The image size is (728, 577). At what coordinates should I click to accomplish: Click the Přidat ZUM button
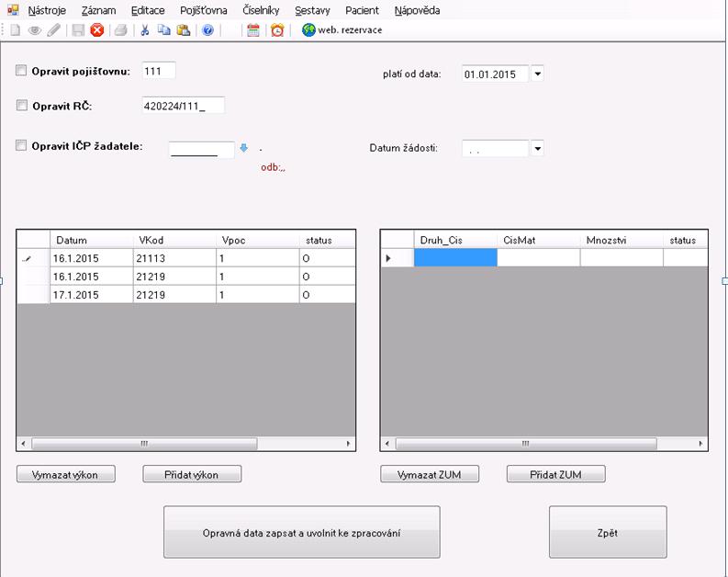(555, 474)
